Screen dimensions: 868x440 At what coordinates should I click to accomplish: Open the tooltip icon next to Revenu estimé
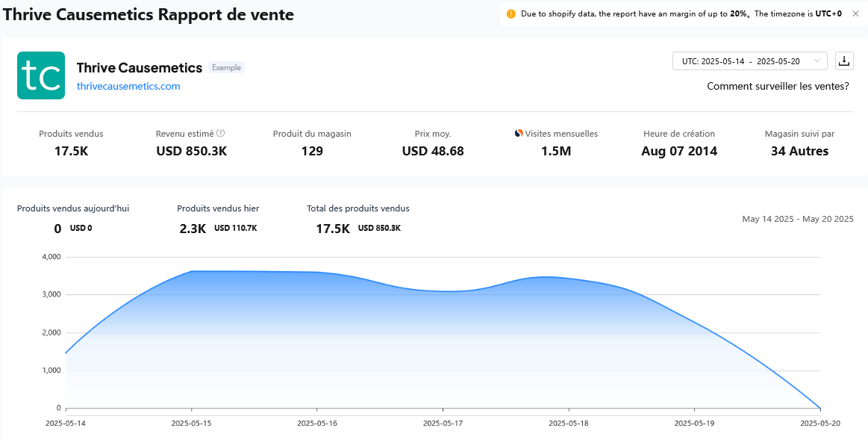219,134
